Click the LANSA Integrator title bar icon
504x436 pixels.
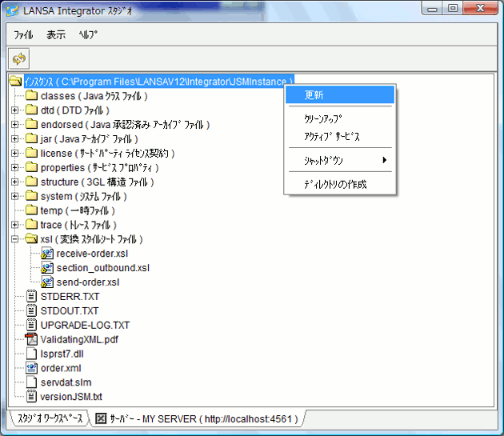pos(13,10)
